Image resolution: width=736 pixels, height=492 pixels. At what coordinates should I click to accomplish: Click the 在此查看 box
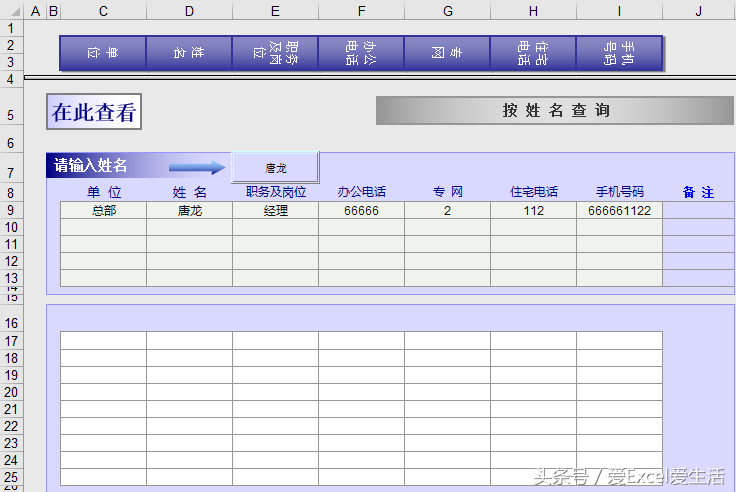point(94,112)
